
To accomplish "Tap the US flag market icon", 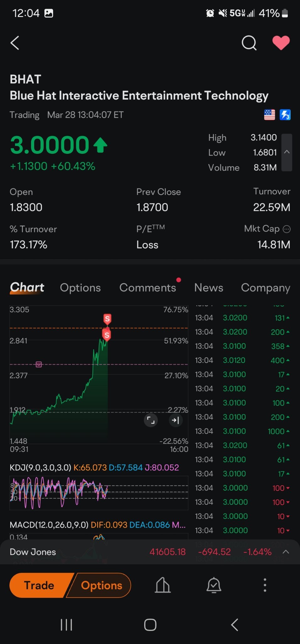I will click(x=270, y=115).
